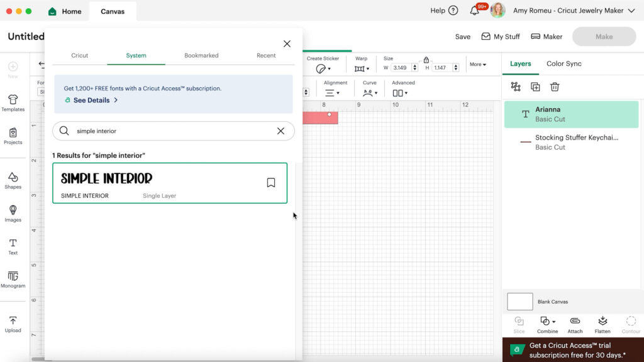Viewport: 644px width, 362px height.
Task: Click the Group layers icon
Action: (x=516, y=87)
